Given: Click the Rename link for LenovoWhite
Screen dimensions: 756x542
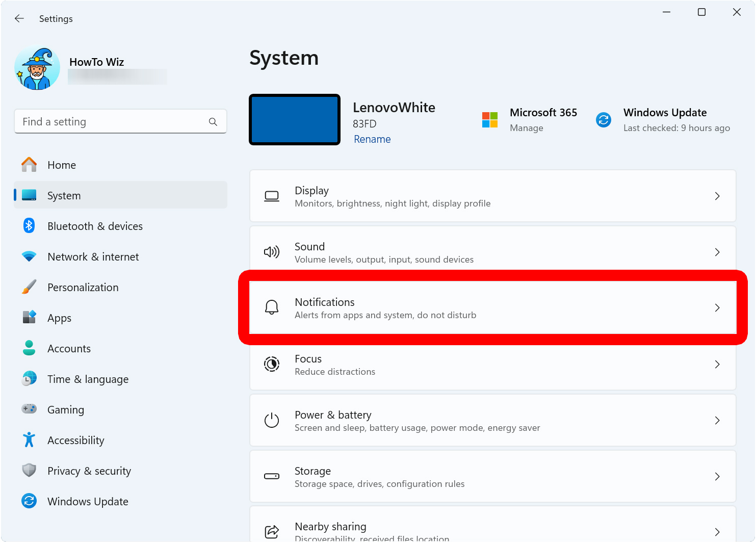Looking at the screenshot, I should (x=372, y=139).
